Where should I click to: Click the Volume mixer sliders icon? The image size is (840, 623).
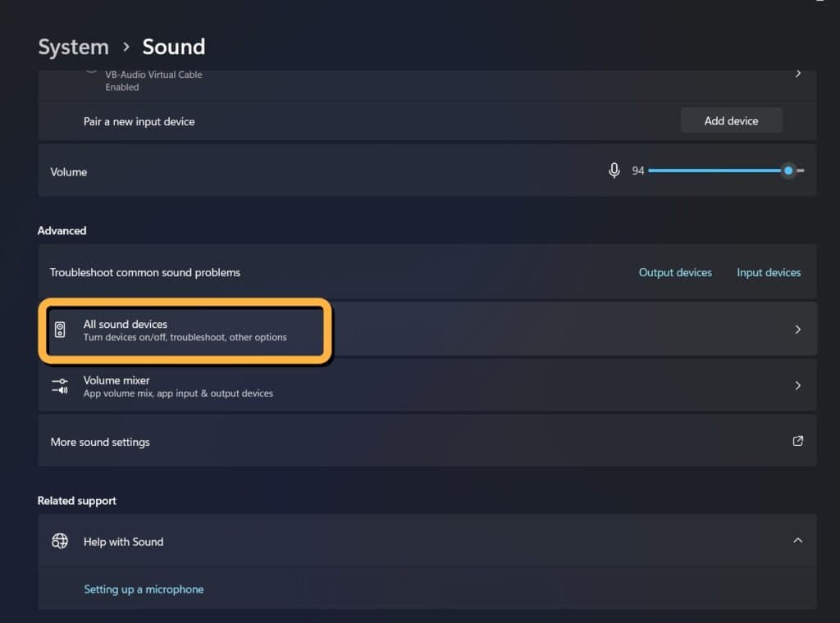point(60,386)
